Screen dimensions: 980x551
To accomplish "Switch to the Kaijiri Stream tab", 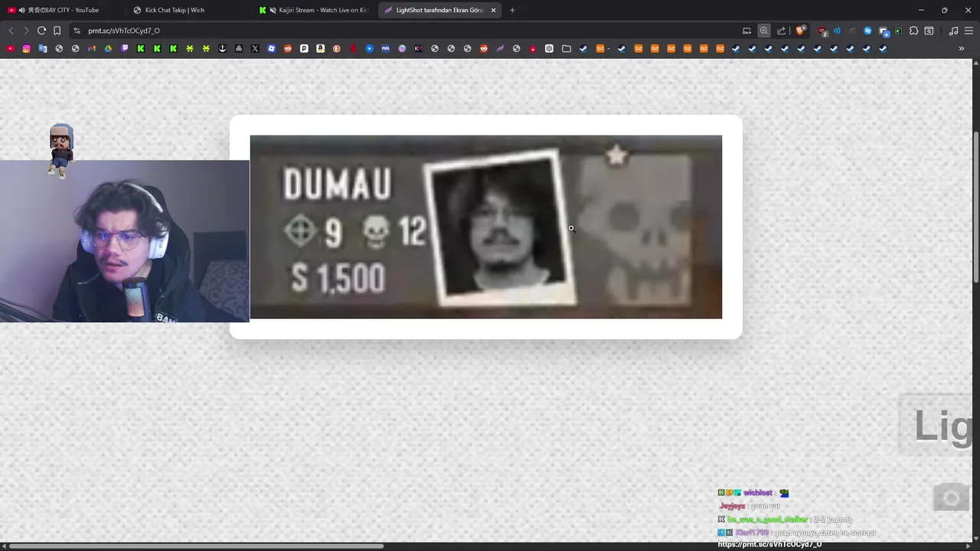I will click(314, 10).
